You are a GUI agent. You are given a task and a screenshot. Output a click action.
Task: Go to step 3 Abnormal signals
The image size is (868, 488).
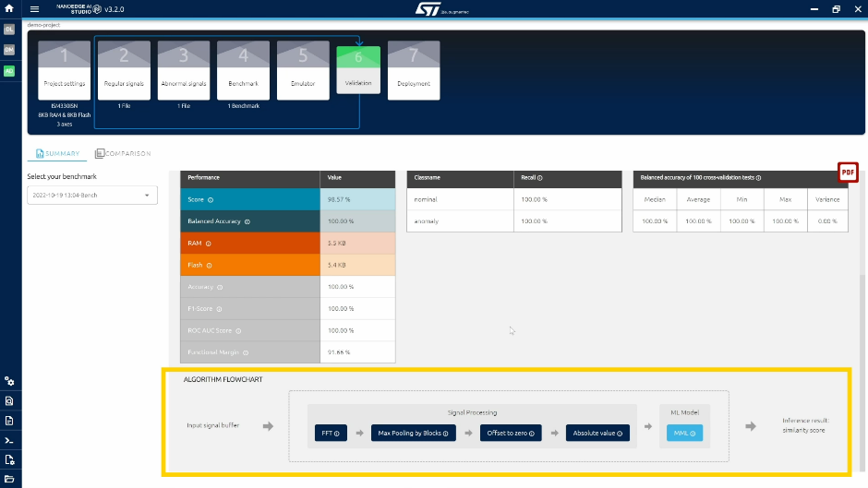click(x=184, y=70)
